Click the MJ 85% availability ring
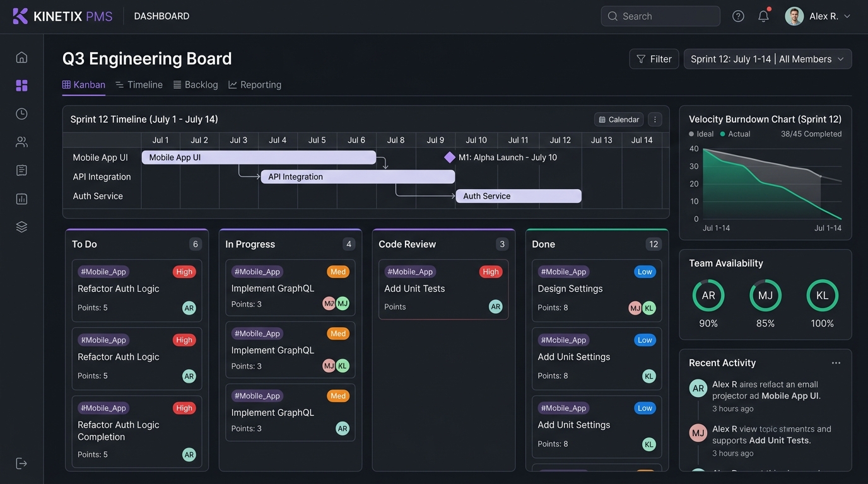Viewport: 868px width, 484px height. coord(765,296)
